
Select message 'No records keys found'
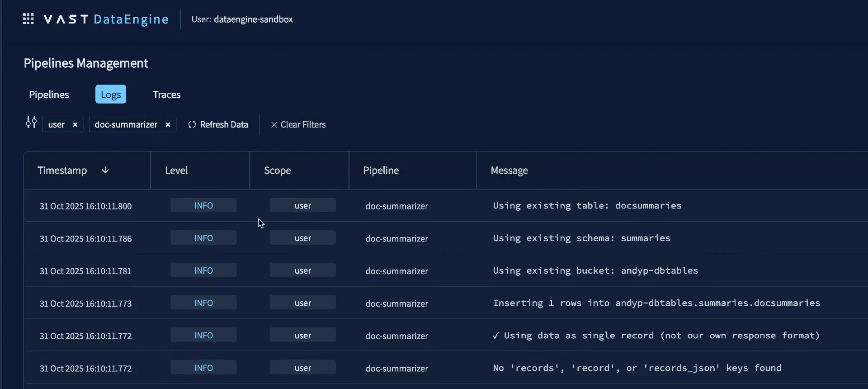pyautogui.click(x=637, y=368)
